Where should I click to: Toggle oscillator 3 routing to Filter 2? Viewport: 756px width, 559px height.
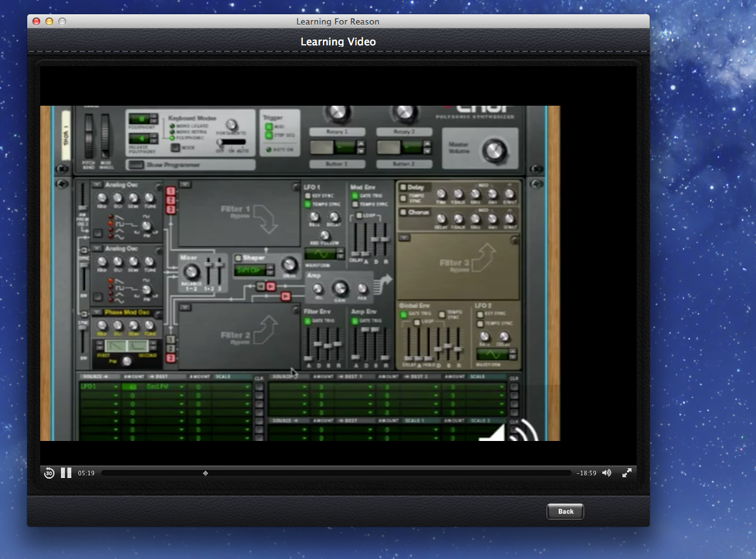pos(170,358)
